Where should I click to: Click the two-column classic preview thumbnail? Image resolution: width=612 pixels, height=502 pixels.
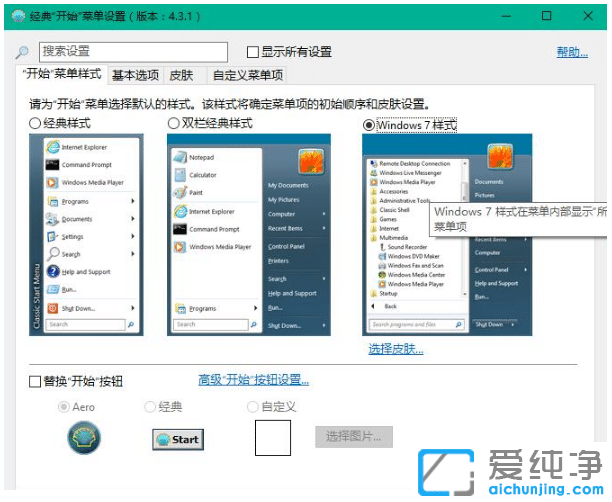[x=249, y=235]
